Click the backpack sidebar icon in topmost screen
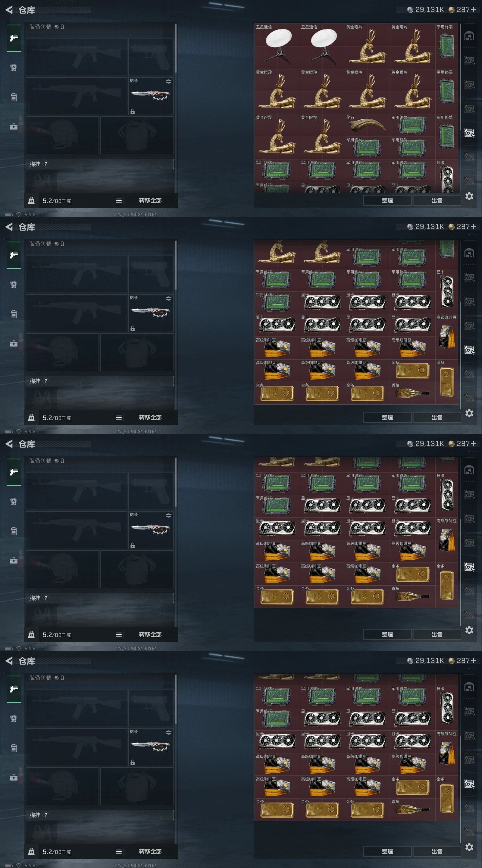Viewport: 482px width, 868px height. [x=14, y=68]
